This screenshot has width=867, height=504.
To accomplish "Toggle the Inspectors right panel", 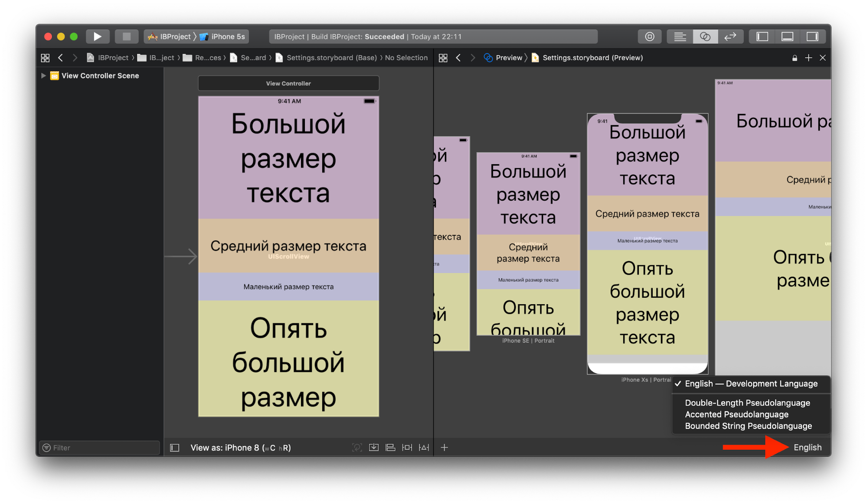I will point(812,36).
